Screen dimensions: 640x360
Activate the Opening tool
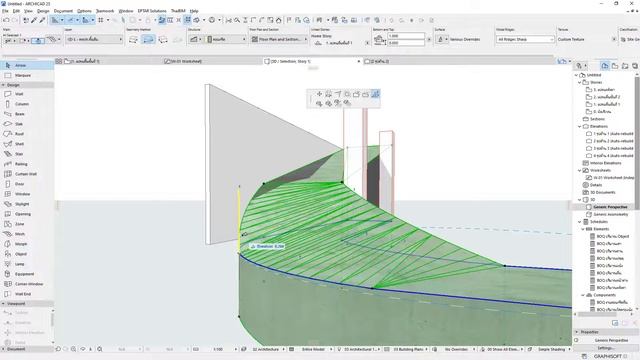(27, 214)
